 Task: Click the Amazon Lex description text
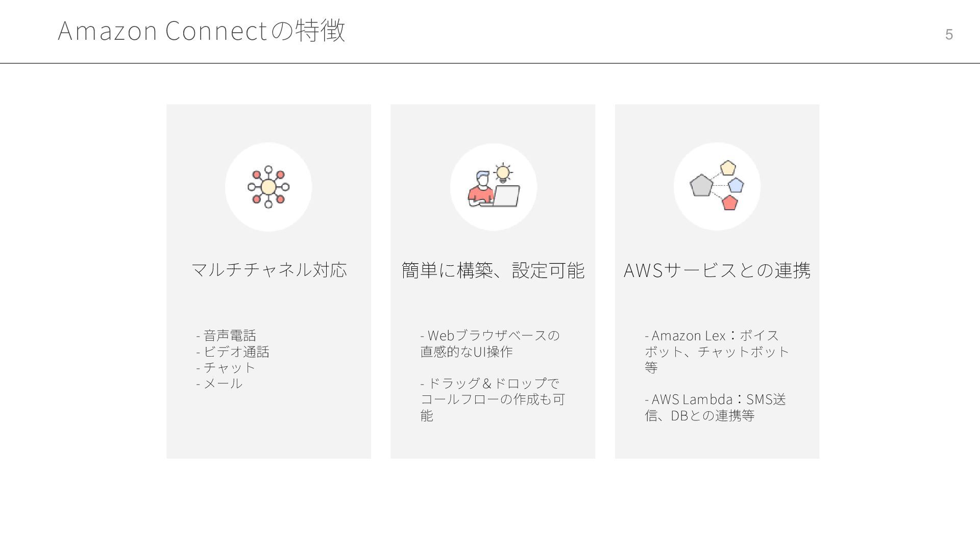pos(717,351)
